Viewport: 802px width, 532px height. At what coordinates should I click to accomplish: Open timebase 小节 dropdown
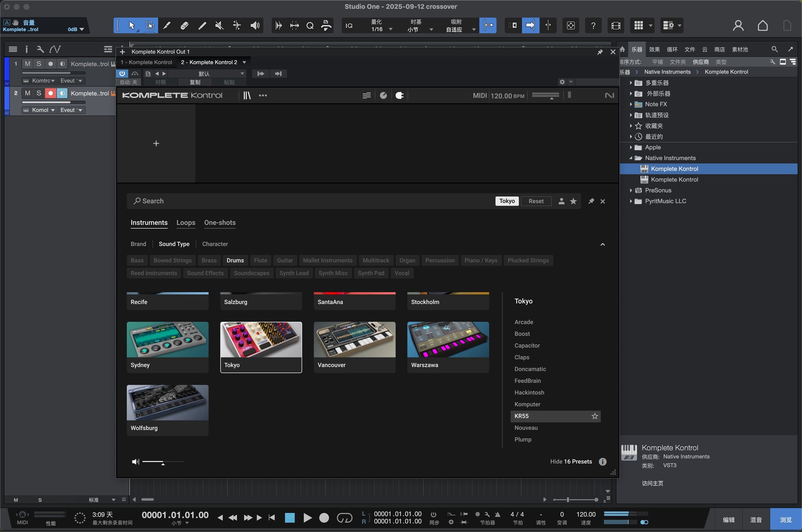[420, 29]
